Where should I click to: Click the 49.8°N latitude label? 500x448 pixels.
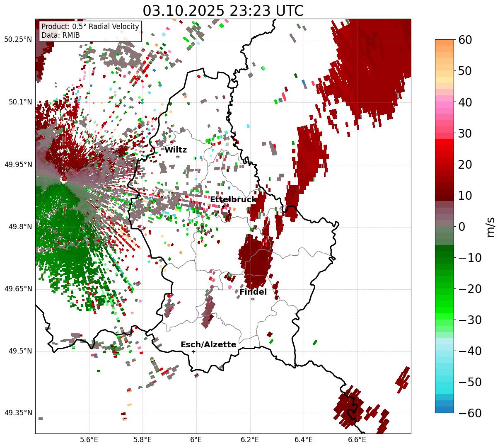(20, 227)
